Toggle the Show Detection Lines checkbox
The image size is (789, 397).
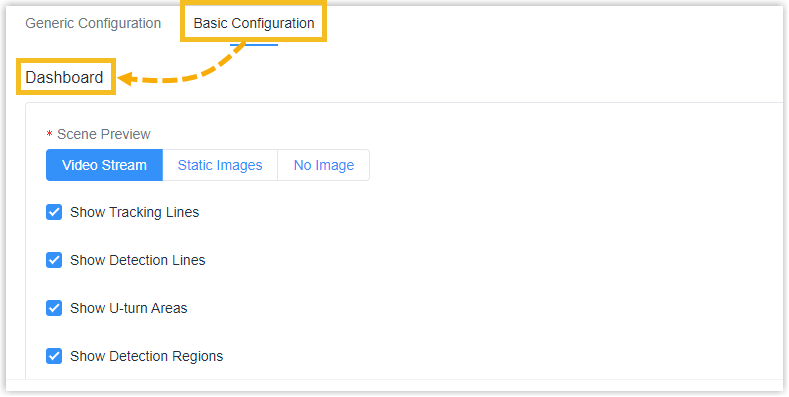click(x=54, y=260)
